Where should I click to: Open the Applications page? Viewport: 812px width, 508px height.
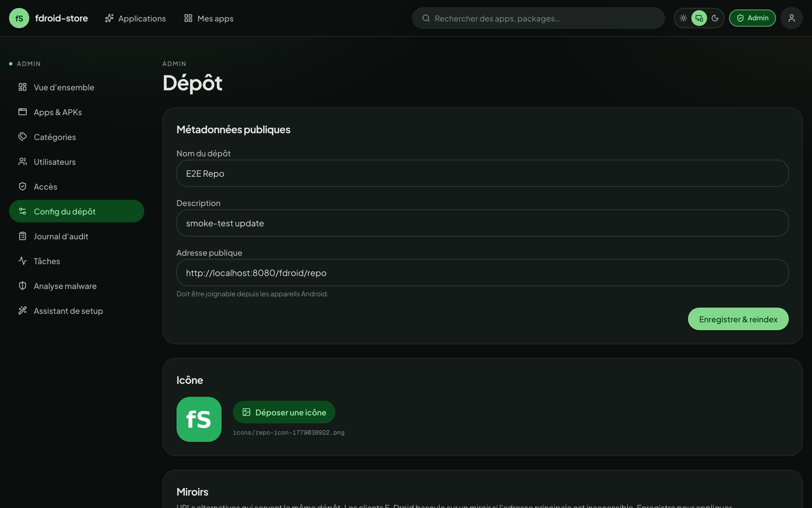click(x=135, y=18)
